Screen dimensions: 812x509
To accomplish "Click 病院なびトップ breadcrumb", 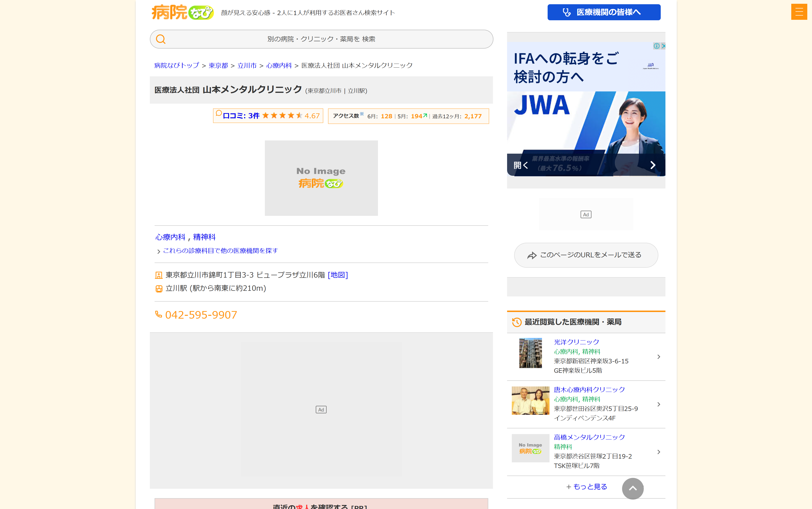I will (x=177, y=66).
